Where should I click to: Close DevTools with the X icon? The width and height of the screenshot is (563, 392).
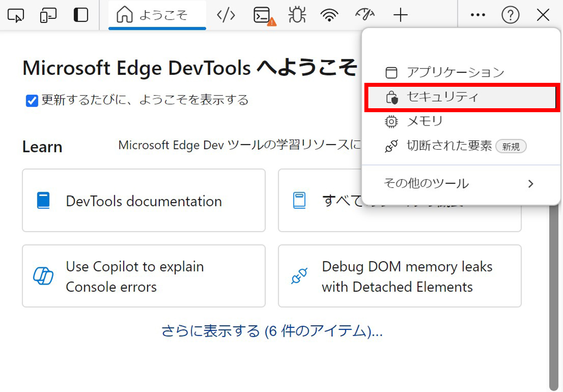coord(543,15)
